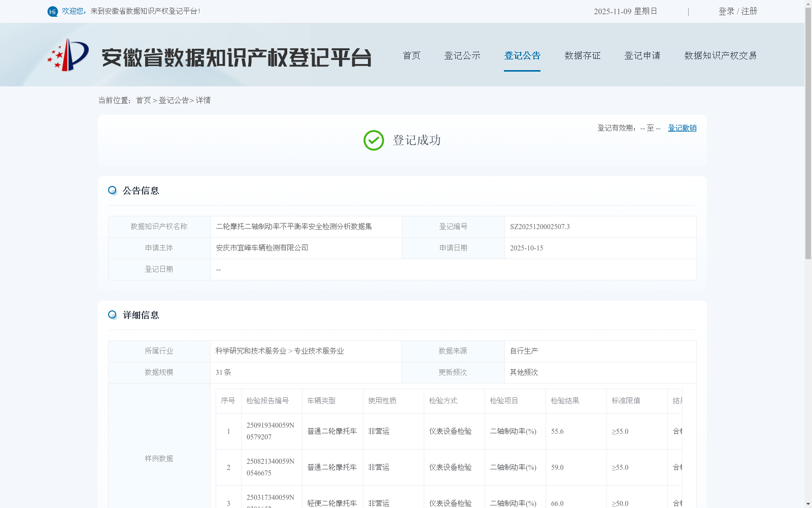812x508 pixels.
Task: Click applicant 安庆市宜峰车辆检测有限公司
Action: pyautogui.click(x=262, y=248)
